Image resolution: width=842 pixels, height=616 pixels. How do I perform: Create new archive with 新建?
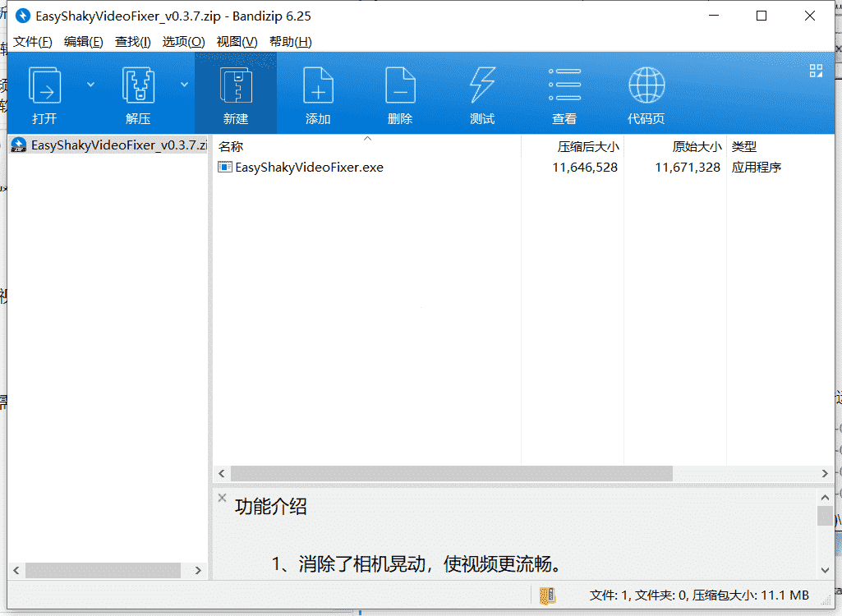tap(236, 94)
